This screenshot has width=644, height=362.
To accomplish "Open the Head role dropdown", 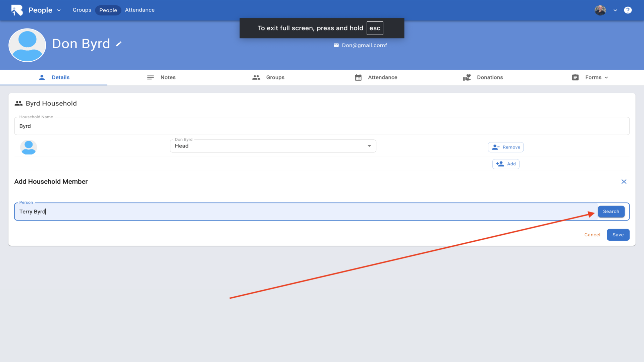I will [273, 146].
